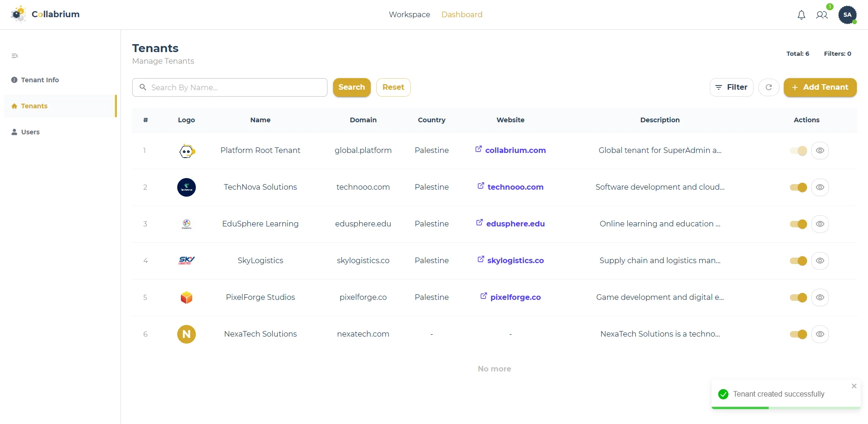868x424 pixels.
Task: Refresh the tenants list
Action: pos(769,87)
